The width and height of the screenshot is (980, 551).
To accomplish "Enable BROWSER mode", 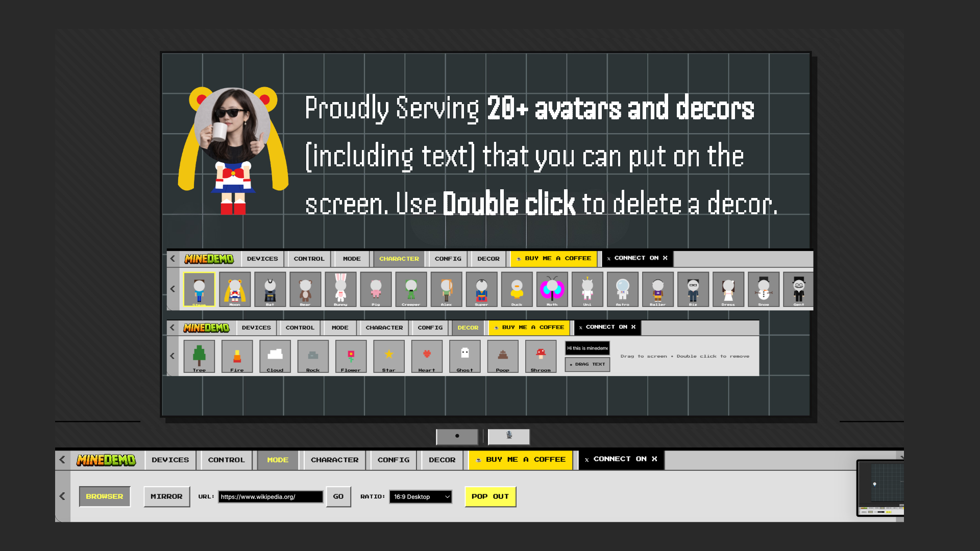I will 105,496.
